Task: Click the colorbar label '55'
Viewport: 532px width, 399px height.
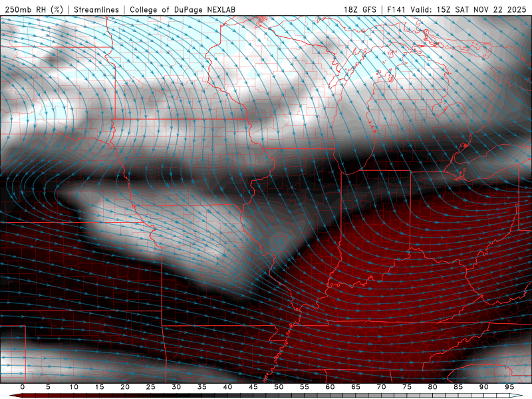Action: (305, 387)
